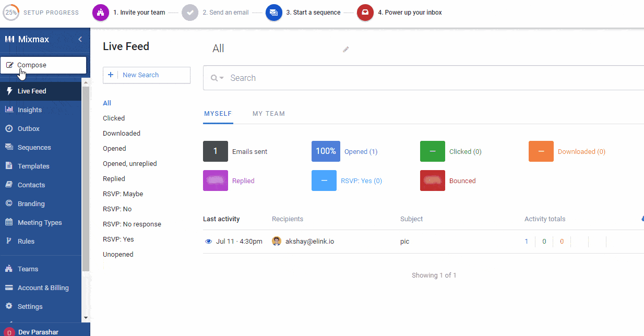
Task: Click the Dev Parashar profile avatar
Action: coord(9,332)
